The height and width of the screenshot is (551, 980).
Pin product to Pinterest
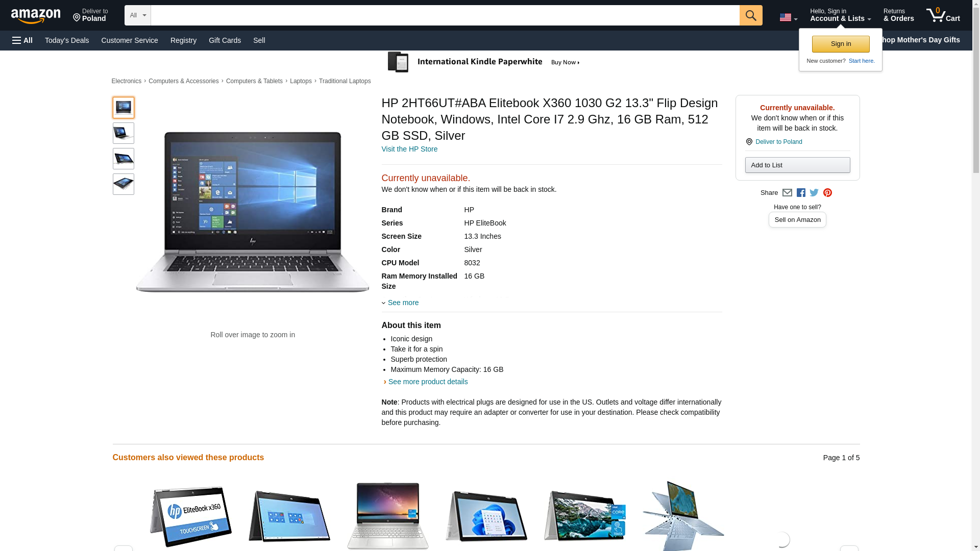pyautogui.click(x=827, y=193)
